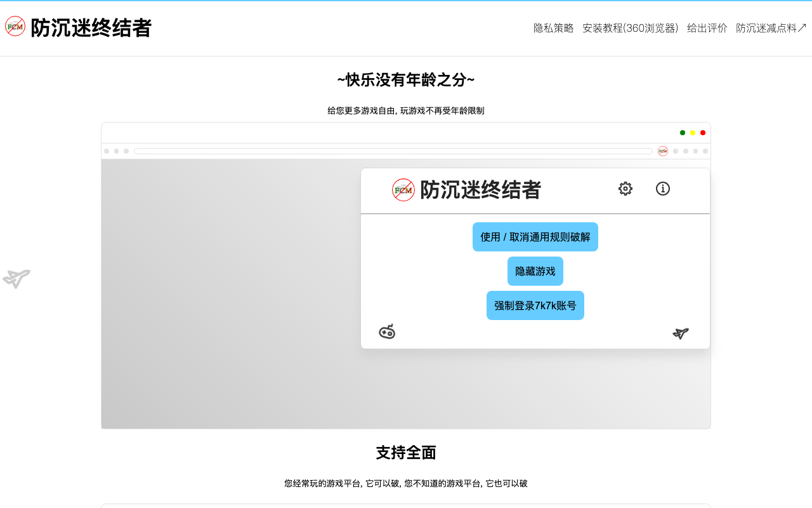Open the popup settings gear icon
Screen dimensions: 812x508
point(625,189)
